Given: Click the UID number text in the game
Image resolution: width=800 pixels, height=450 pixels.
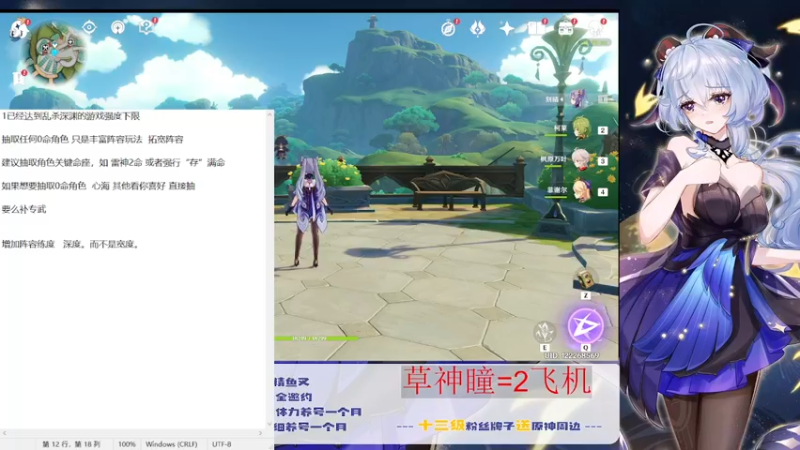Looking at the screenshot, I should [x=572, y=356].
